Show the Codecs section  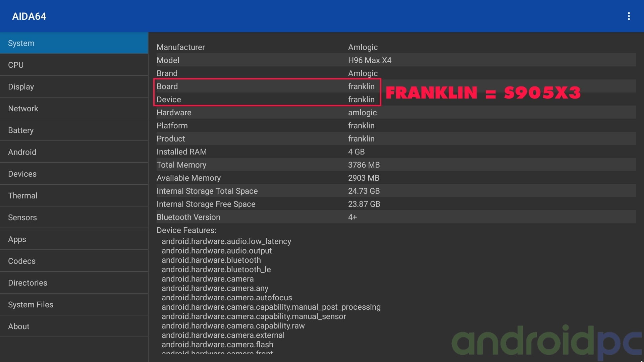pyautogui.click(x=74, y=261)
